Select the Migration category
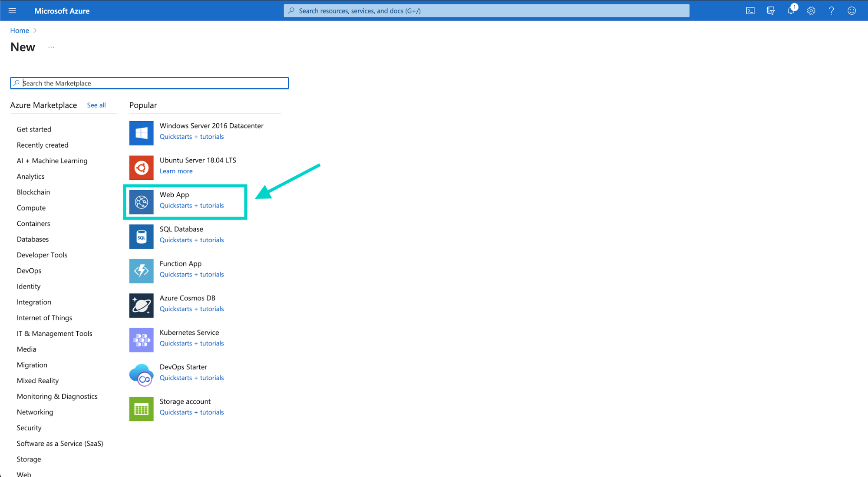This screenshot has height=477, width=868. pyautogui.click(x=32, y=365)
